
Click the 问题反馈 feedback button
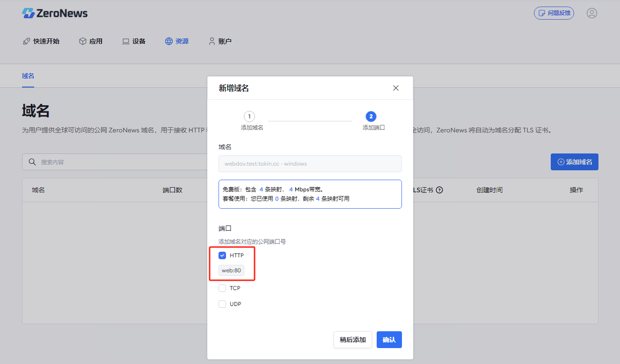[554, 13]
